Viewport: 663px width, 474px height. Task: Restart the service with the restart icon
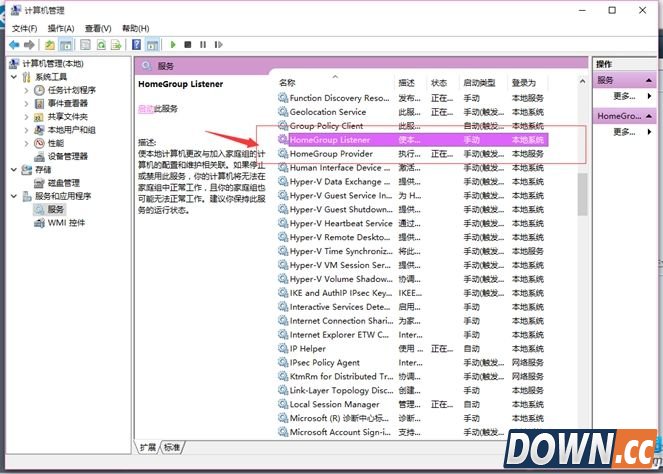tap(218, 44)
